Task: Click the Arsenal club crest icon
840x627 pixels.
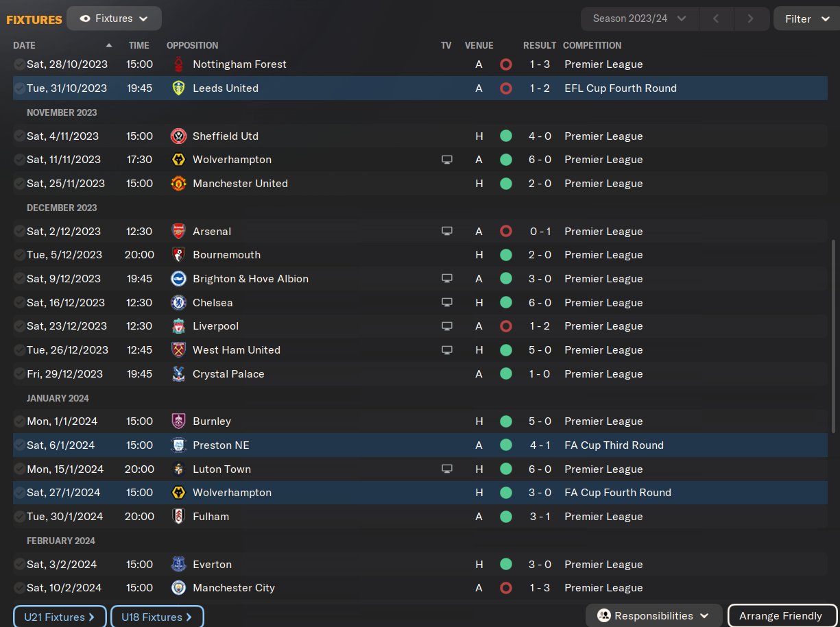Action: 178,232
